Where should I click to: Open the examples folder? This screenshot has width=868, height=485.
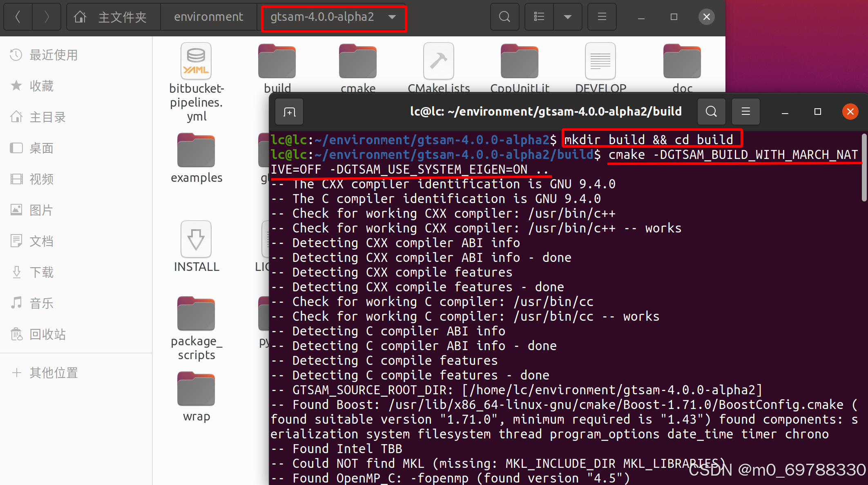[x=196, y=150]
